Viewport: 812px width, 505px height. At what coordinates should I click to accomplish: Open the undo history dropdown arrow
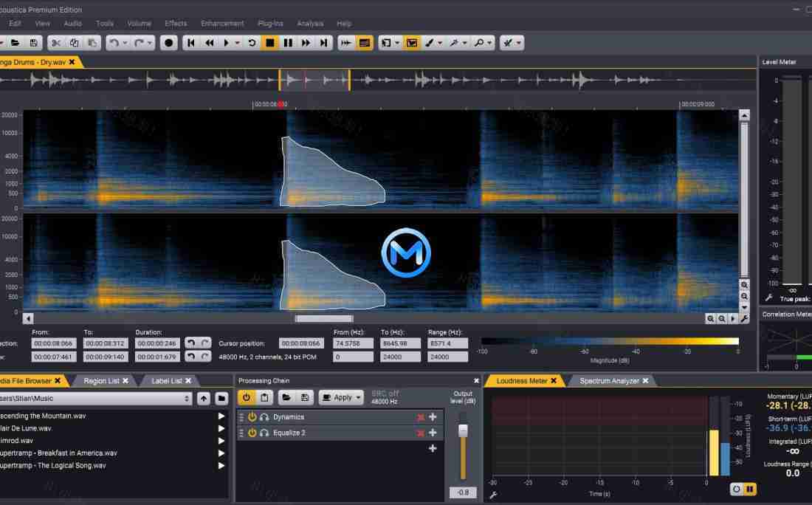pos(125,42)
